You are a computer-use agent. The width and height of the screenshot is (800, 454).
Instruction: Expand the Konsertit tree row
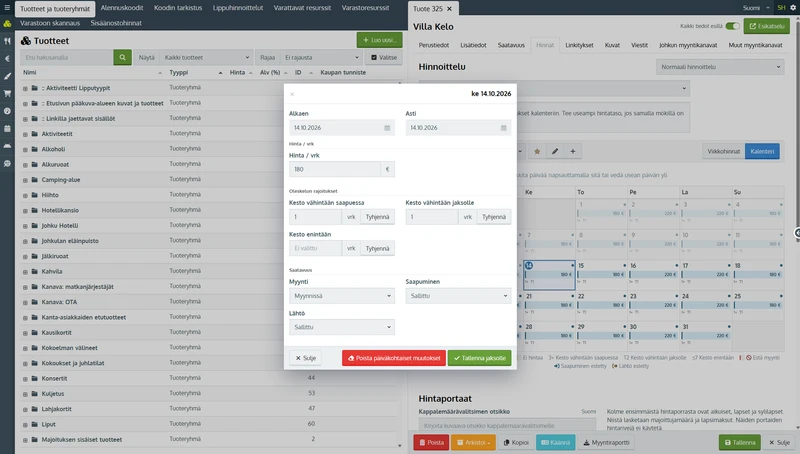point(25,379)
